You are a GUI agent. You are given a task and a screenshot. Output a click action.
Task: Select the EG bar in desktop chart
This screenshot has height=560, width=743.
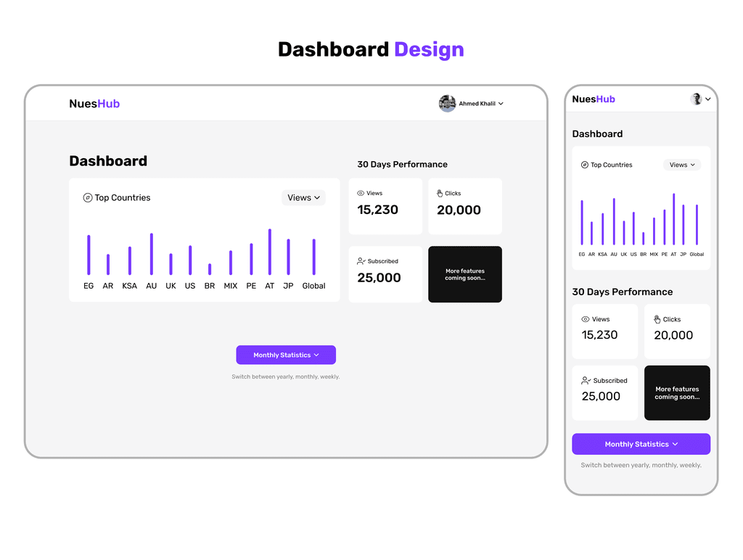click(x=89, y=255)
